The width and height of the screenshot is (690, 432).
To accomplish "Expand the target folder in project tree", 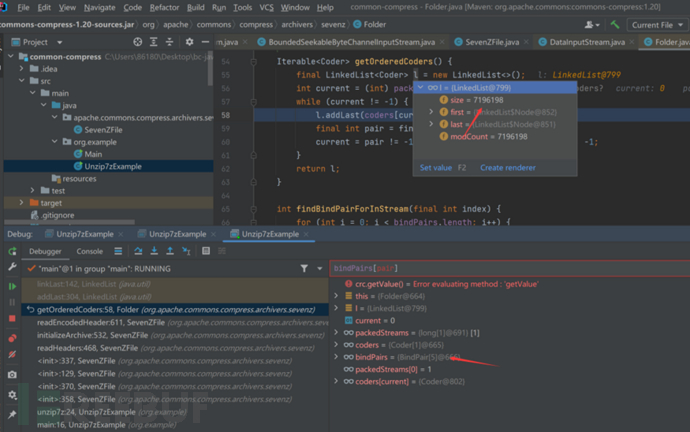I will (22, 202).
